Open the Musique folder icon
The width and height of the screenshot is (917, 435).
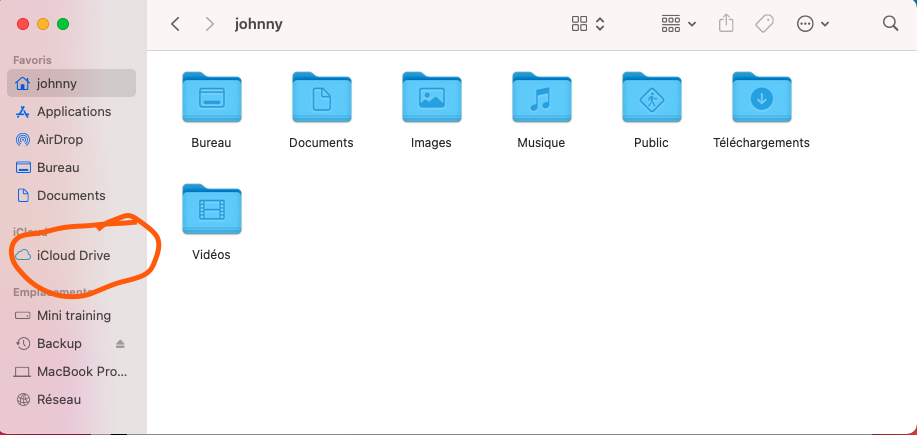pyautogui.click(x=541, y=99)
